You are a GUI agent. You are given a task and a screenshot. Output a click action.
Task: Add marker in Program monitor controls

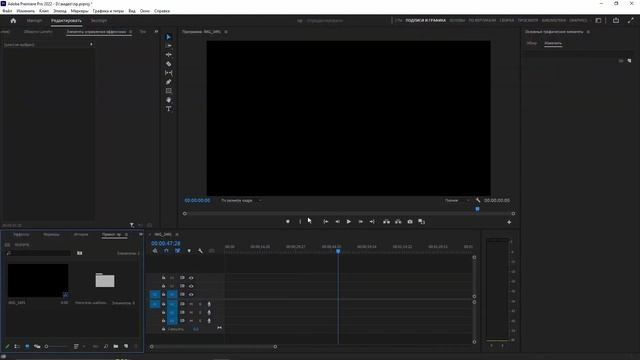tap(288, 222)
